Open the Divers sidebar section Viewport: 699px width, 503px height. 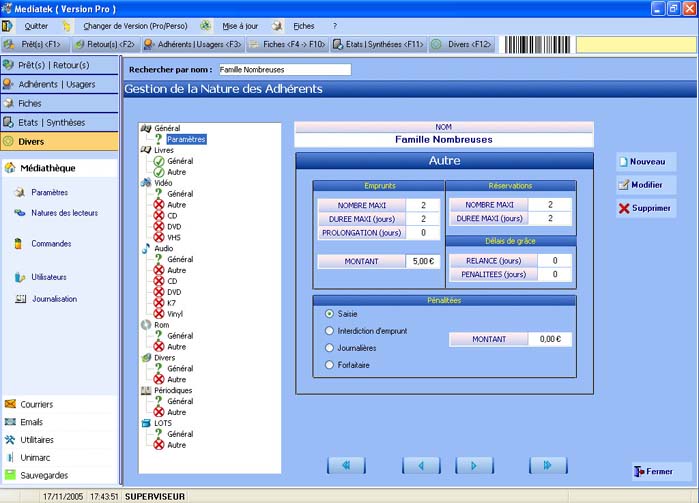point(60,141)
